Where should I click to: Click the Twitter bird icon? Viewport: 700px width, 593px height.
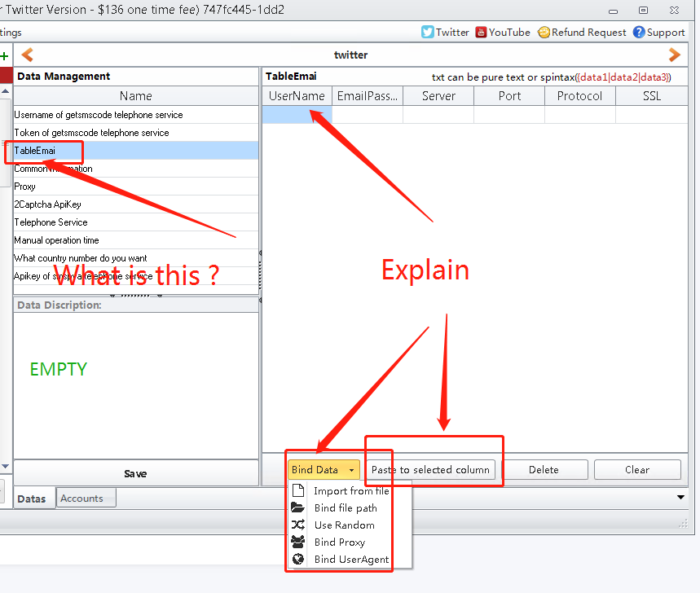(x=427, y=33)
